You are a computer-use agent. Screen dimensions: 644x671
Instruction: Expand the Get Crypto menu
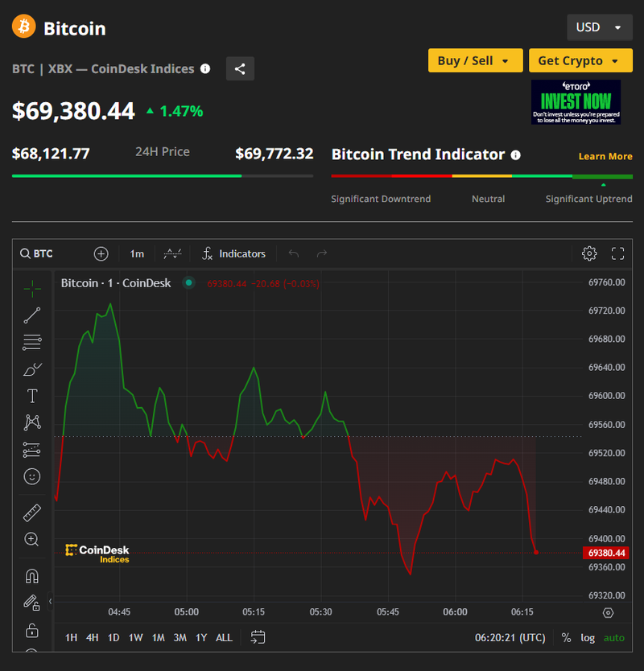tap(580, 60)
